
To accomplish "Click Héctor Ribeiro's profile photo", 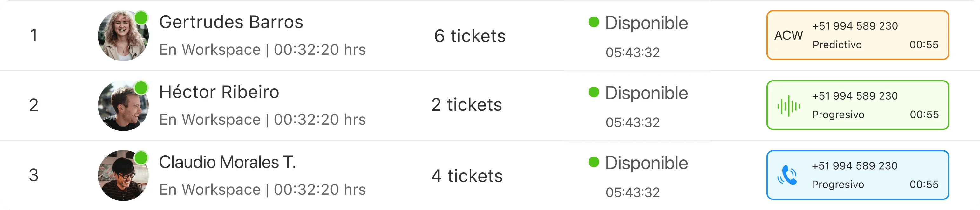I will coord(123,106).
